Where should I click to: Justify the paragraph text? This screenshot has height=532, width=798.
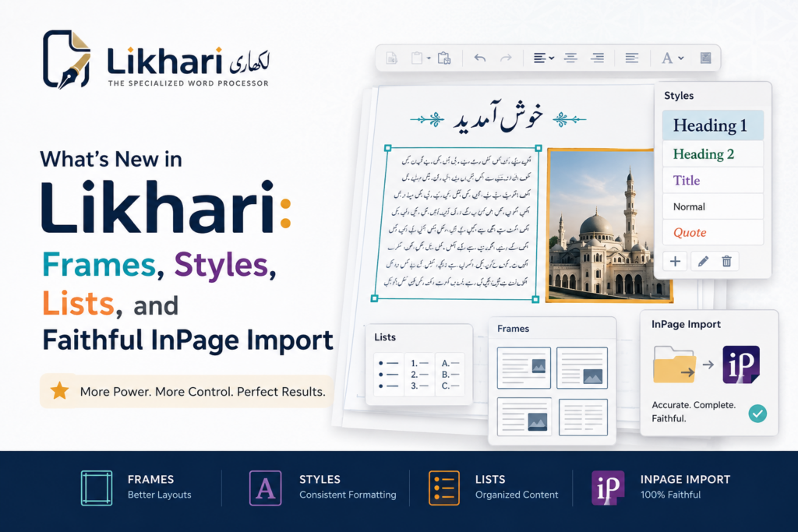click(631, 58)
